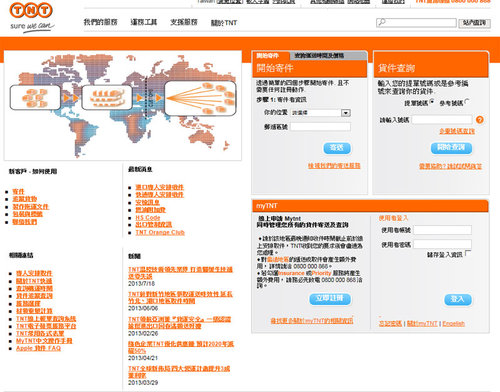Open the 我們的服務 menu

tap(100, 22)
